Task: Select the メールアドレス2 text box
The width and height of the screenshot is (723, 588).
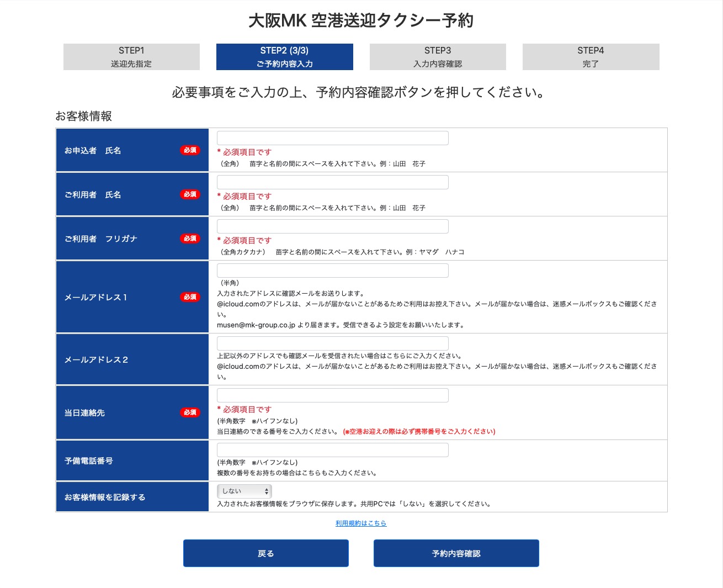Action: (x=332, y=343)
